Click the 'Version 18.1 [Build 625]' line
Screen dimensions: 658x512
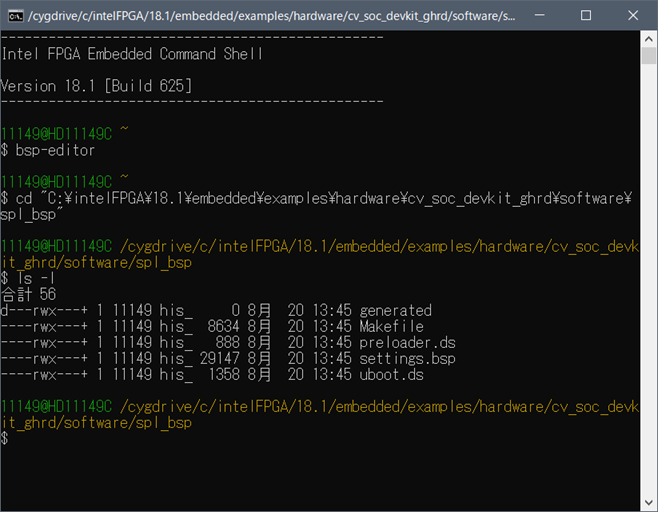tap(96, 86)
